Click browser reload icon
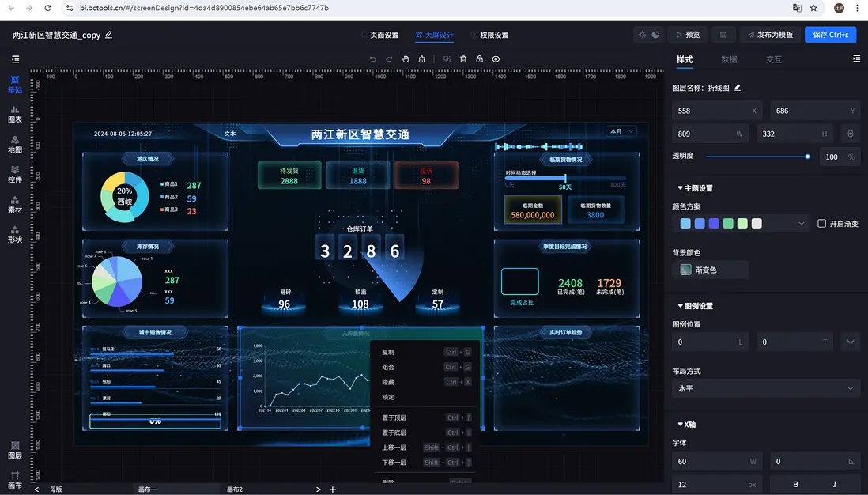Image resolution: width=868 pixels, height=495 pixels. 47,8
